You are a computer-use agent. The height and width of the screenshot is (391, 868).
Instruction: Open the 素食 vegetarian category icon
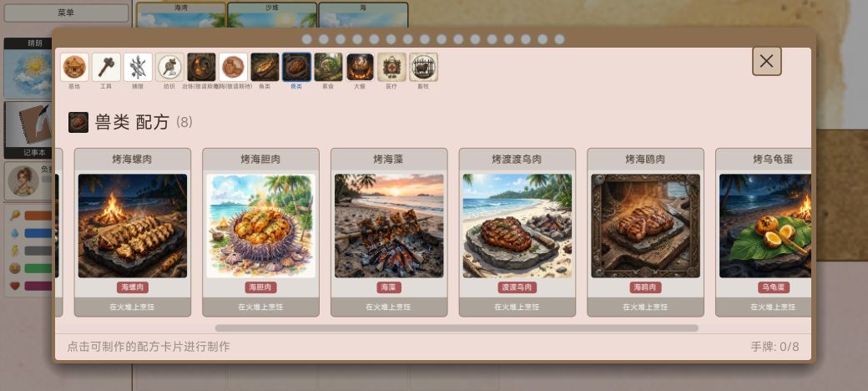[x=328, y=67]
